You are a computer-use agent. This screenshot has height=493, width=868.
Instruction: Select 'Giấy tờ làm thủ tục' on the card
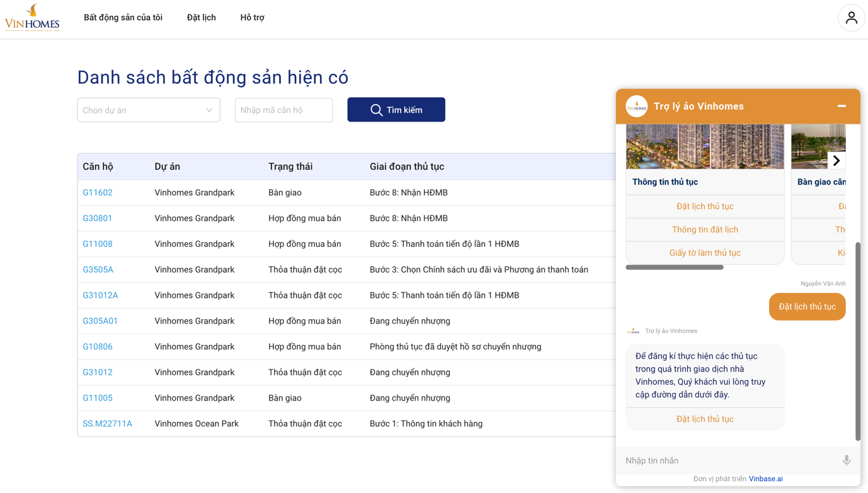pyautogui.click(x=705, y=252)
